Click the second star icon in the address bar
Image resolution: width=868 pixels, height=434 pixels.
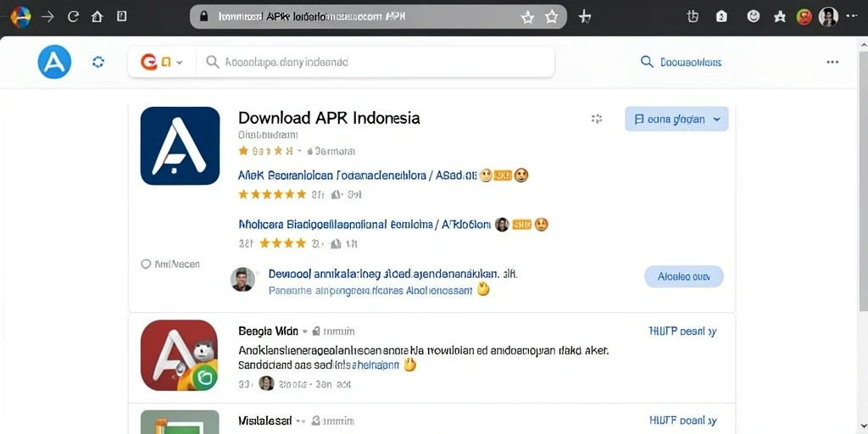tap(551, 17)
